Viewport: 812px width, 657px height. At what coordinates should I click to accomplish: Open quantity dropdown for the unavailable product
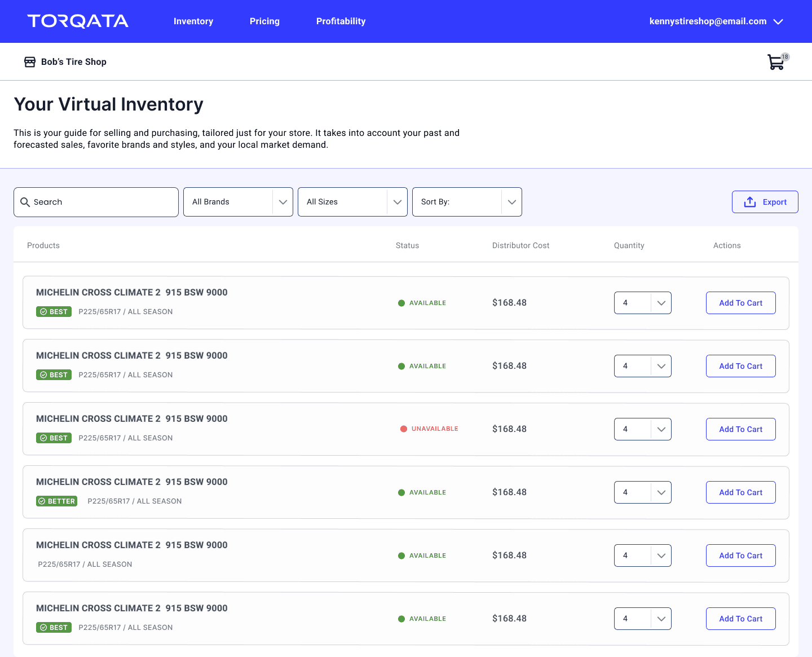(x=642, y=429)
